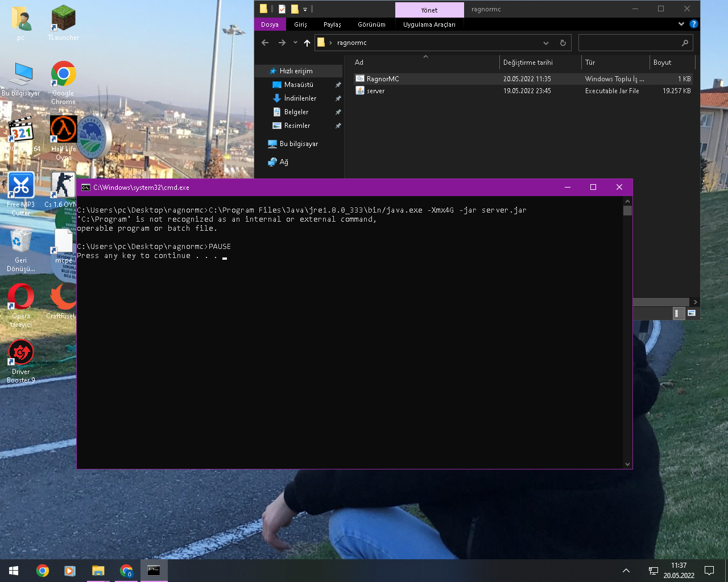Switch to second Chrome profile taskbar icon
Viewport: 728px width, 582px height.
coord(126,571)
